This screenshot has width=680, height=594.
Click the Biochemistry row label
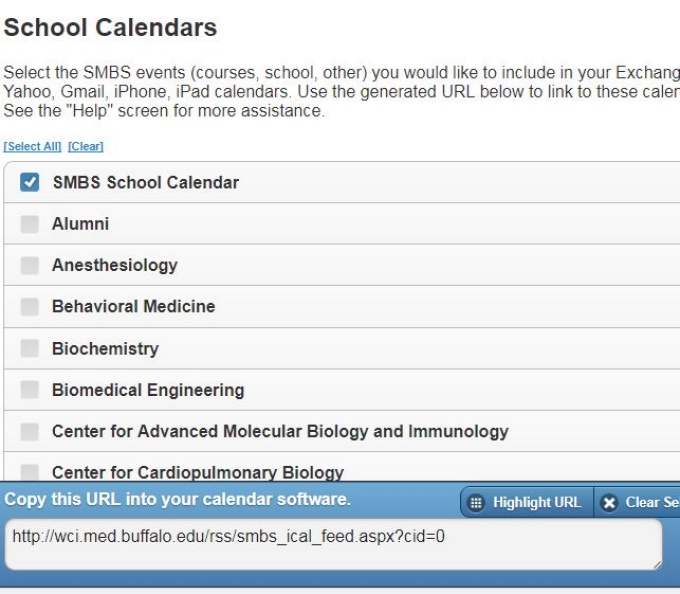[105, 349]
